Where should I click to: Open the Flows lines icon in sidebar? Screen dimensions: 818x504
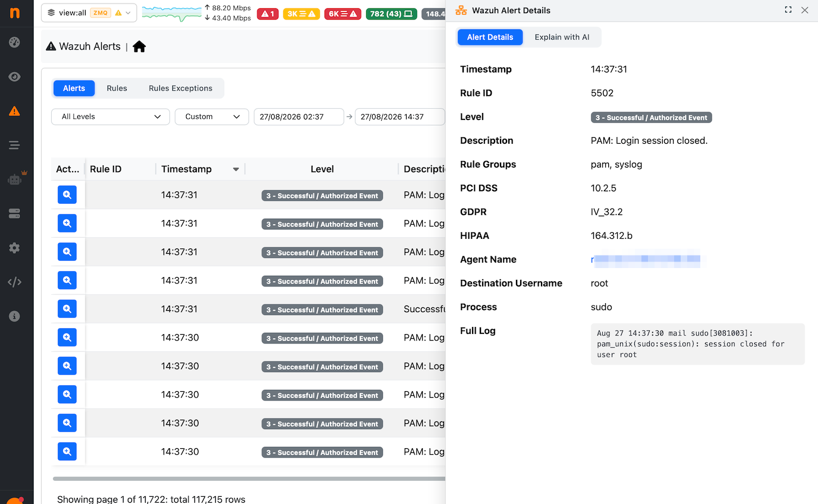click(15, 145)
